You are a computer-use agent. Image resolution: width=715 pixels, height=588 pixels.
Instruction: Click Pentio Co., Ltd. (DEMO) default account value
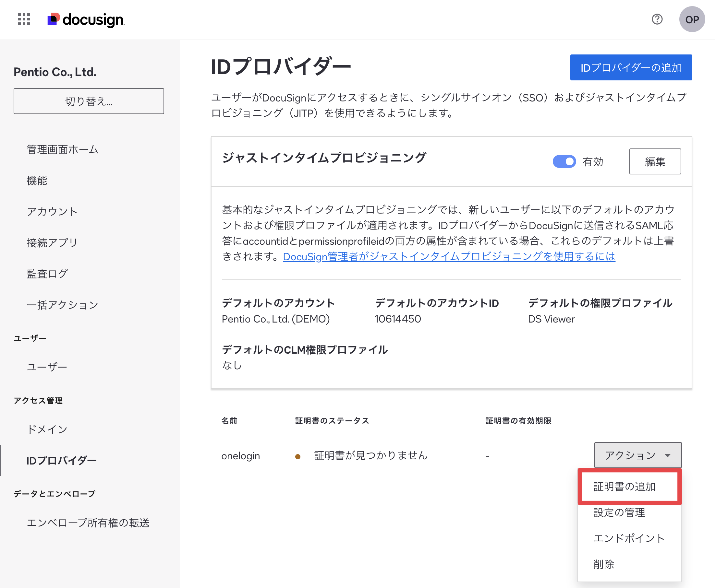click(x=276, y=319)
